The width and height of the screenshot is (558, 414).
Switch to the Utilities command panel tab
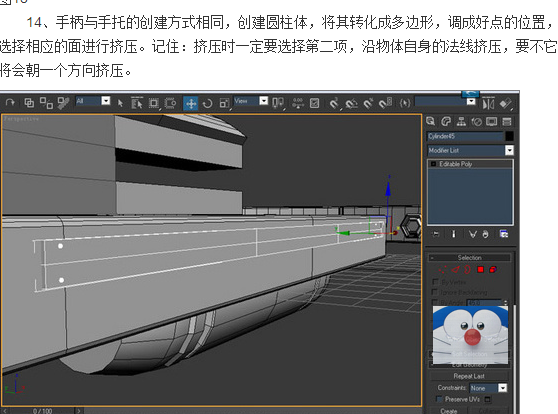click(507, 122)
